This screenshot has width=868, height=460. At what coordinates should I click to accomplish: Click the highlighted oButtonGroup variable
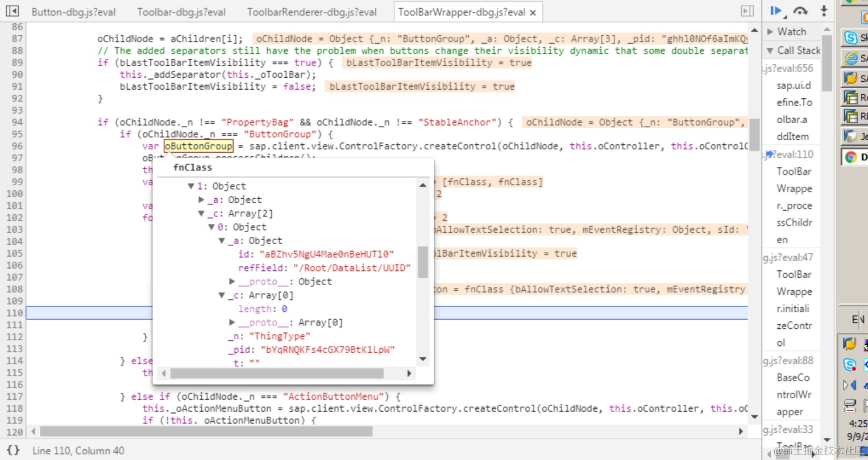point(198,147)
